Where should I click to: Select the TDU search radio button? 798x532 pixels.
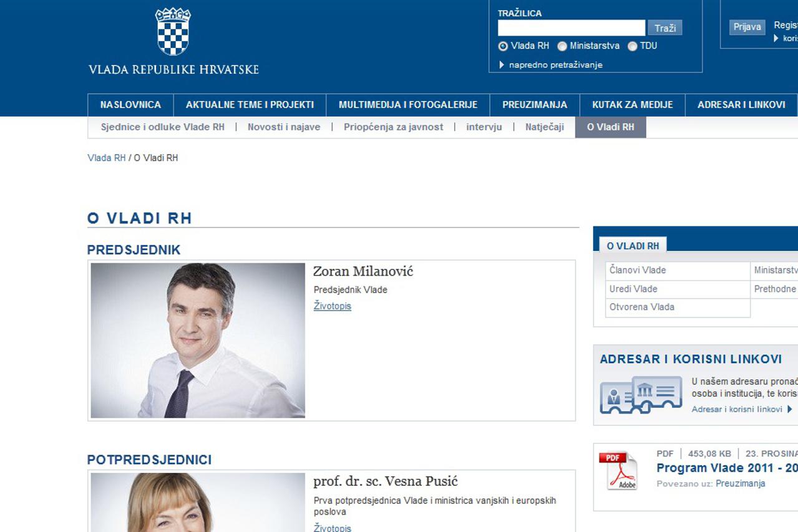(x=632, y=46)
